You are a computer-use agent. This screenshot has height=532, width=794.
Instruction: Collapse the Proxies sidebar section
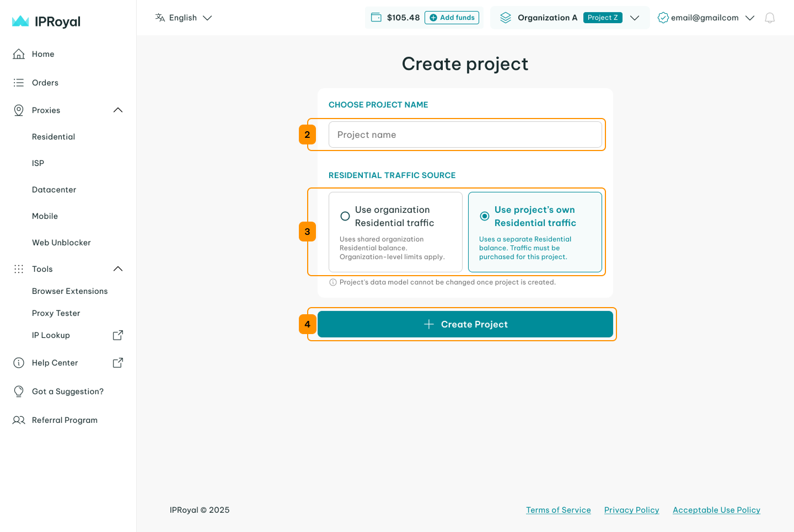tap(117, 110)
